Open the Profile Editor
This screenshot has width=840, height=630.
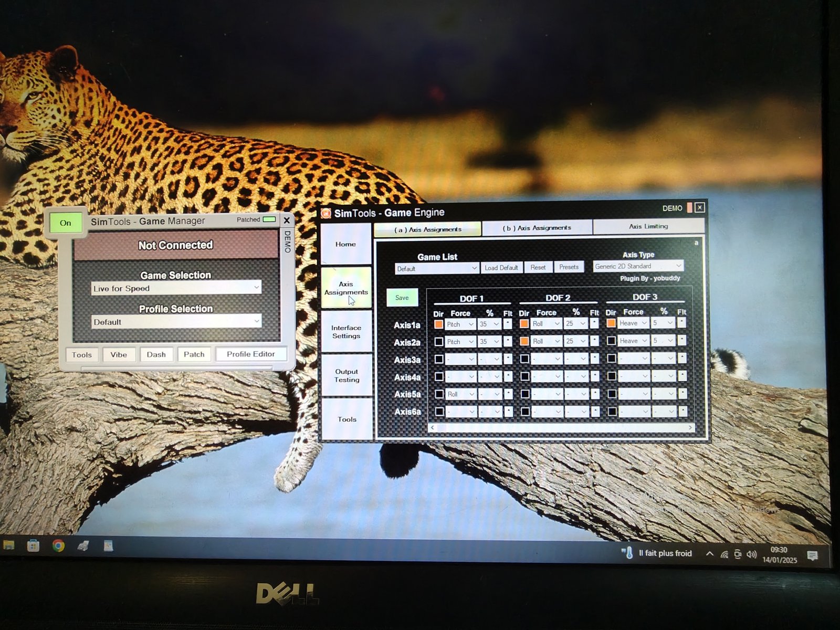coord(251,354)
